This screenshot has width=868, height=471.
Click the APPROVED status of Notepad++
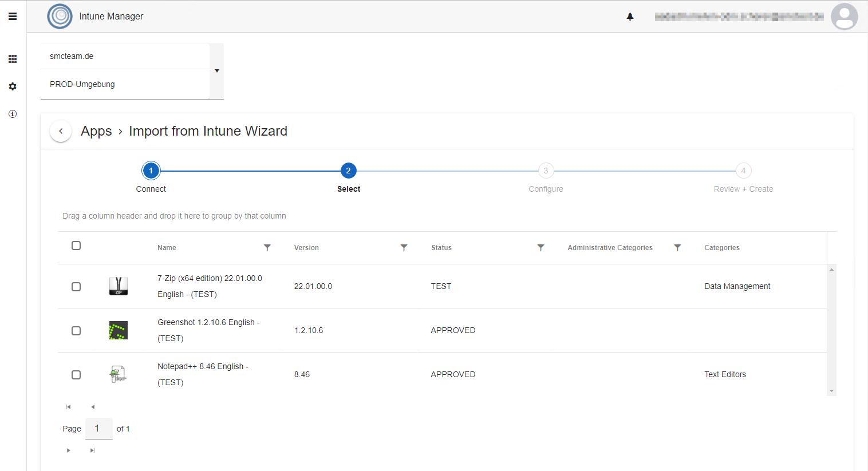coord(453,374)
